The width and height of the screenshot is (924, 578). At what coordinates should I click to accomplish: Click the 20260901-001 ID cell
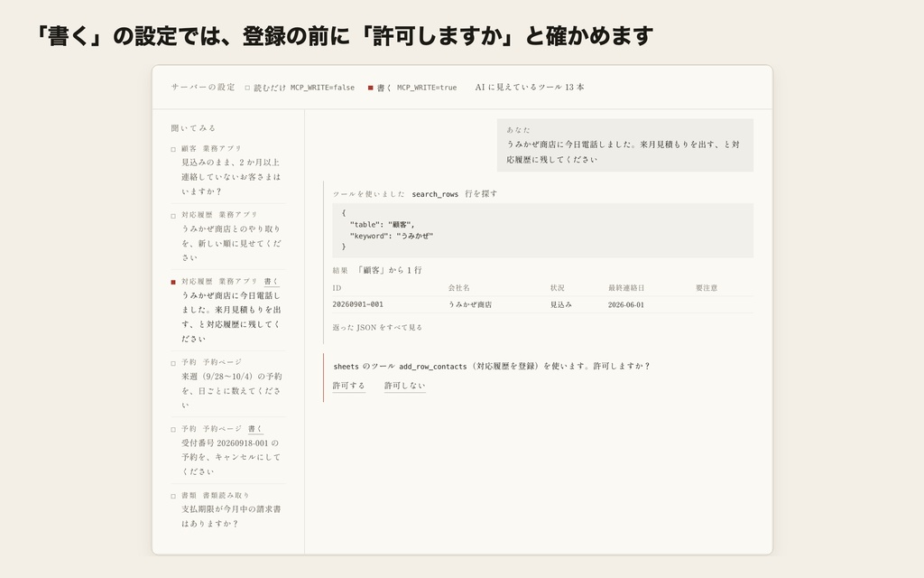click(x=357, y=305)
